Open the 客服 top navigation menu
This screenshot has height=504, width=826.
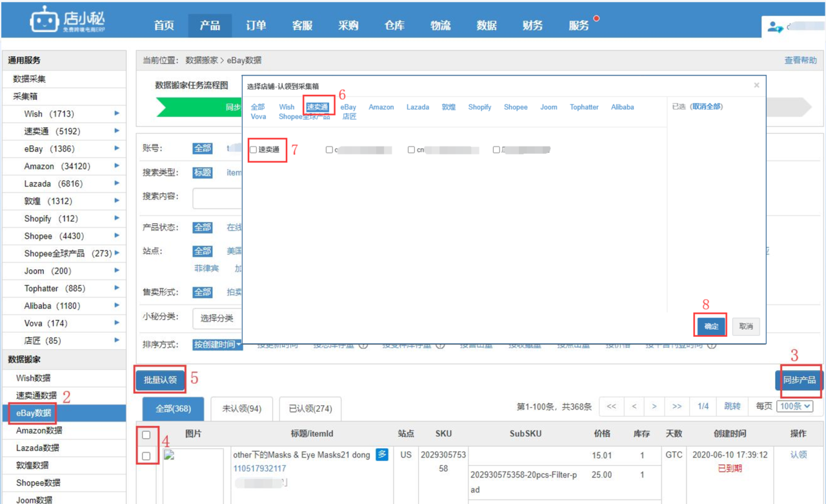click(x=302, y=25)
